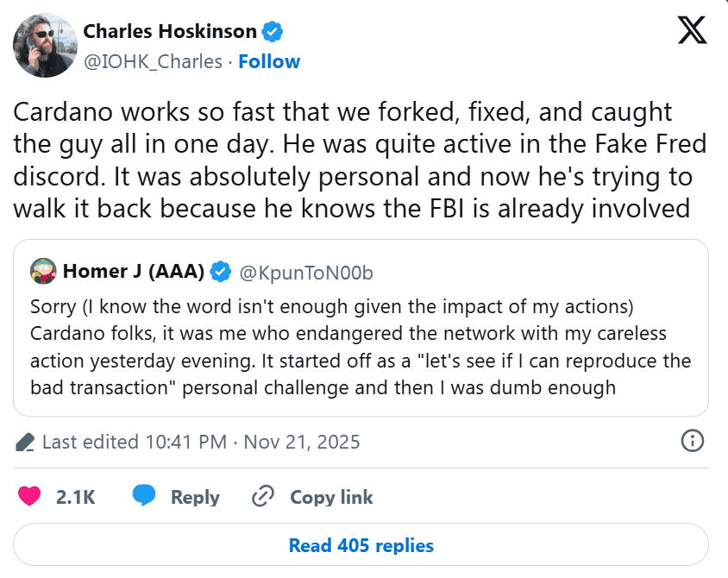Open the @IOHK_Charles handle link
Screen dimensions: 728x578
[152, 61]
